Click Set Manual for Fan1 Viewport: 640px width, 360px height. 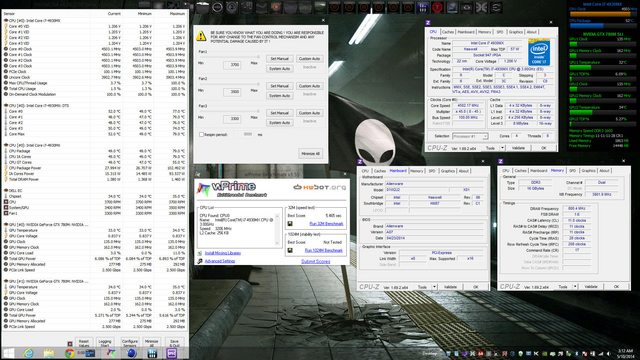280,59
